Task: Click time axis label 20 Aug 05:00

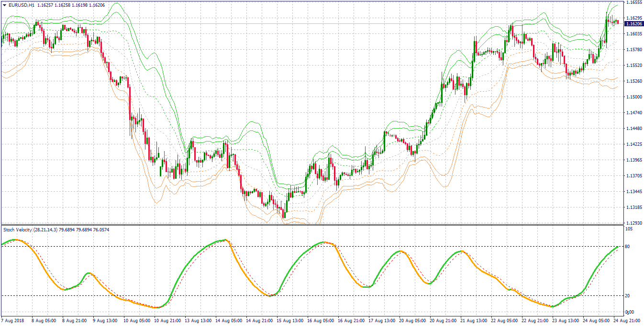Action: coord(412,322)
